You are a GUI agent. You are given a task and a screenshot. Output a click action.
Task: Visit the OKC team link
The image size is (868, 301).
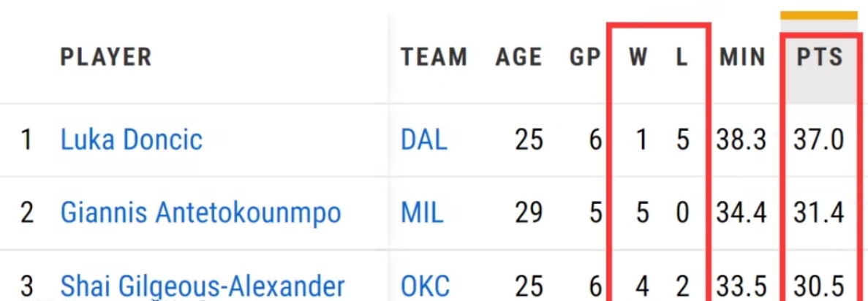(425, 285)
